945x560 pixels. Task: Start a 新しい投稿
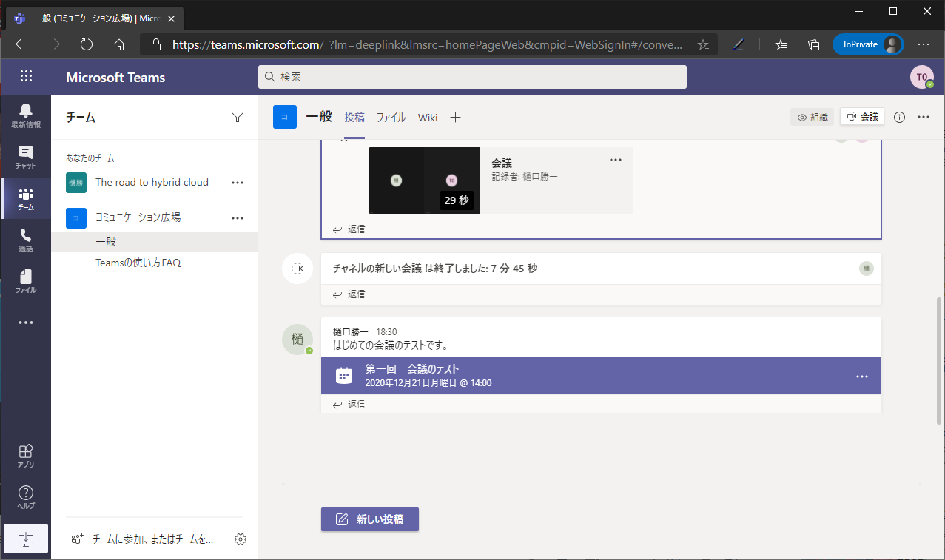coord(370,519)
